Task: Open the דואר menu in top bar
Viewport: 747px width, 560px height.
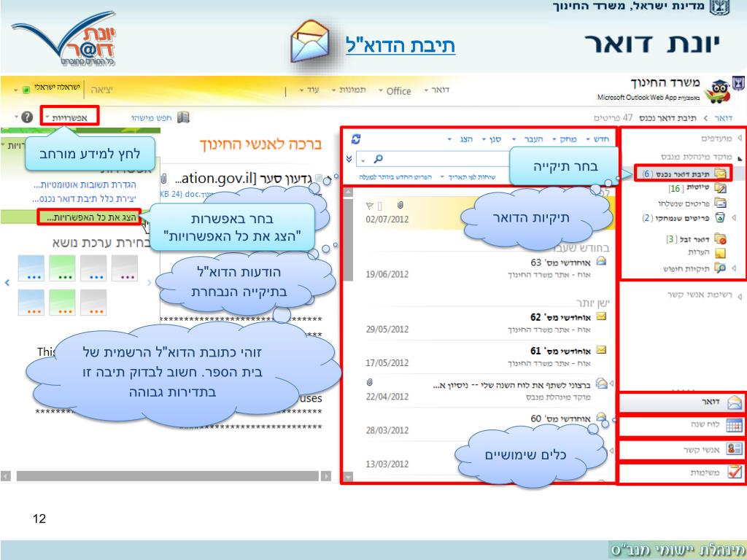Action: [x=436, y=90]
